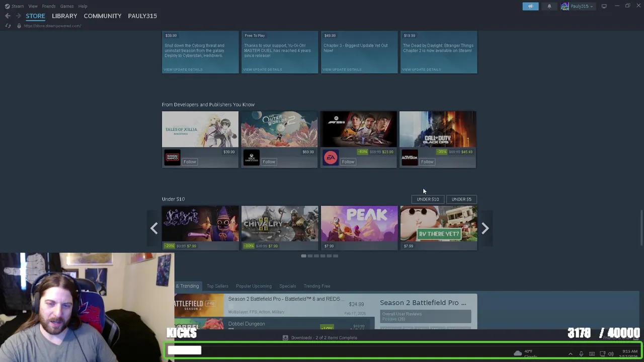The width and height of the screenshot is (644, 362).
Task: Click the Activision publisher logo
Action: pos(410,157)
